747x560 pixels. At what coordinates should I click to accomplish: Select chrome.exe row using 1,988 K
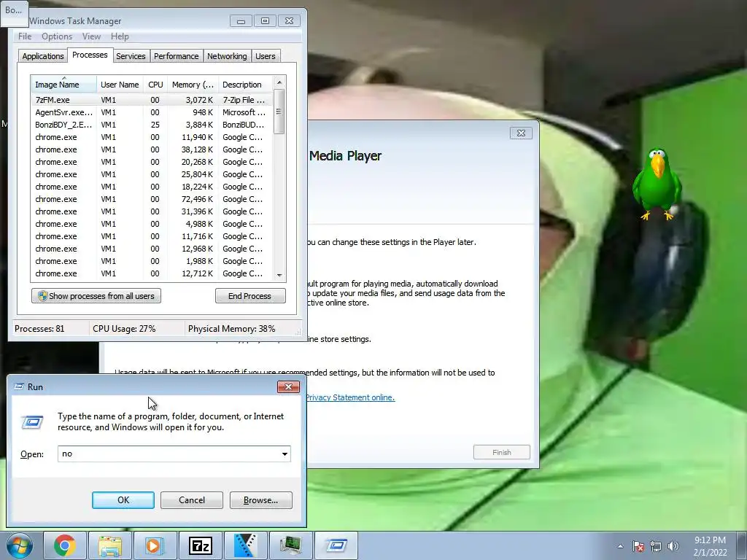152,261
